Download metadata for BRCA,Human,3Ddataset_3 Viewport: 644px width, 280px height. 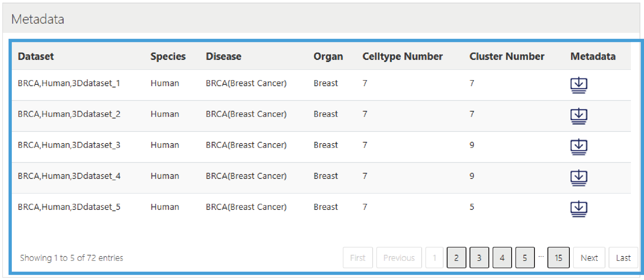(x=579, y=147)
